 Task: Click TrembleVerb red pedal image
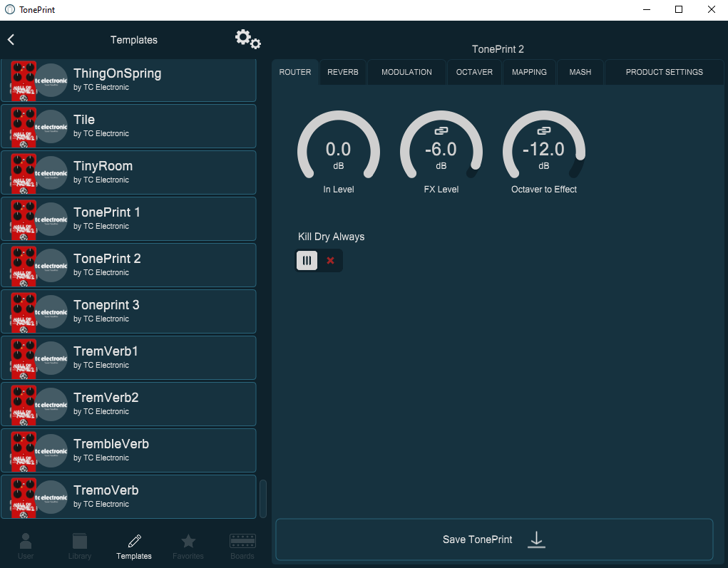click(x=24, y=451)
